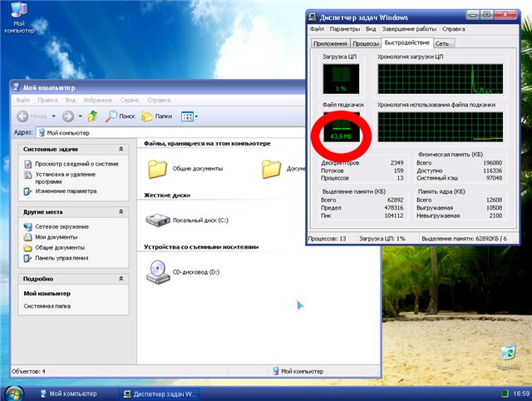
Task: Open Справка menu in My Computer
Action: [x=159, y=100]
